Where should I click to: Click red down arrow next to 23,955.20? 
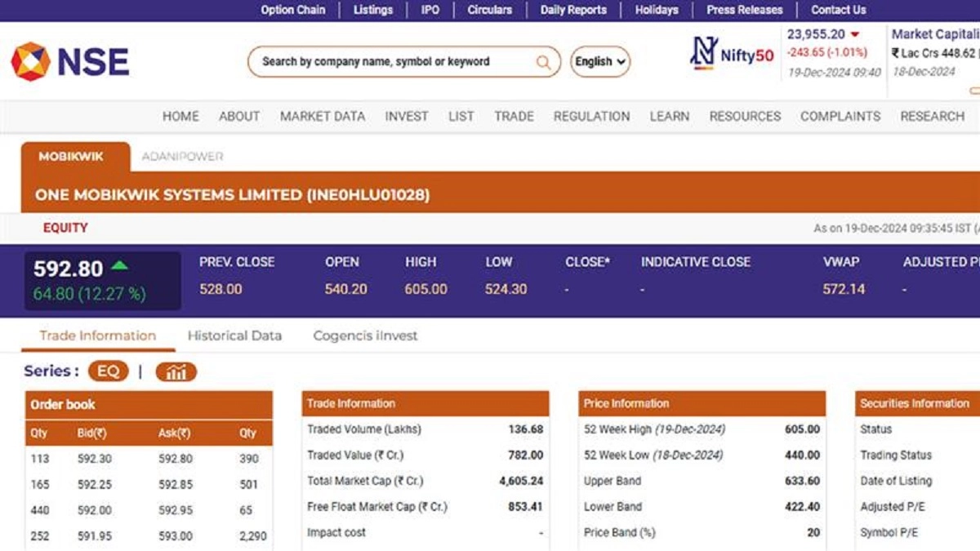pos(855,34)
